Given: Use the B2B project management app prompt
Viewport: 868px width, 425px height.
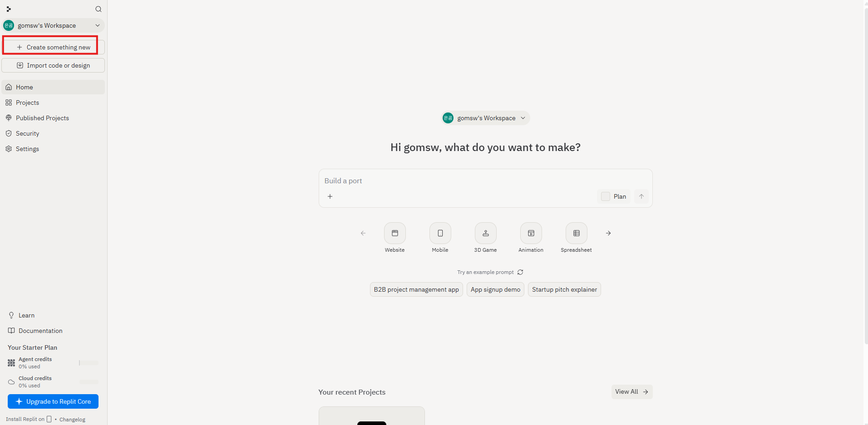Looking at the screenshot, I should click(416, 289).
